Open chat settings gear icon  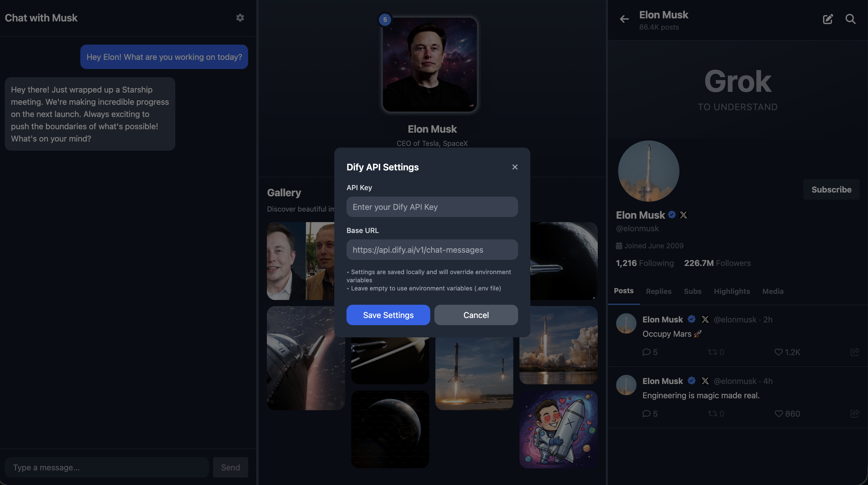(240, 18)
